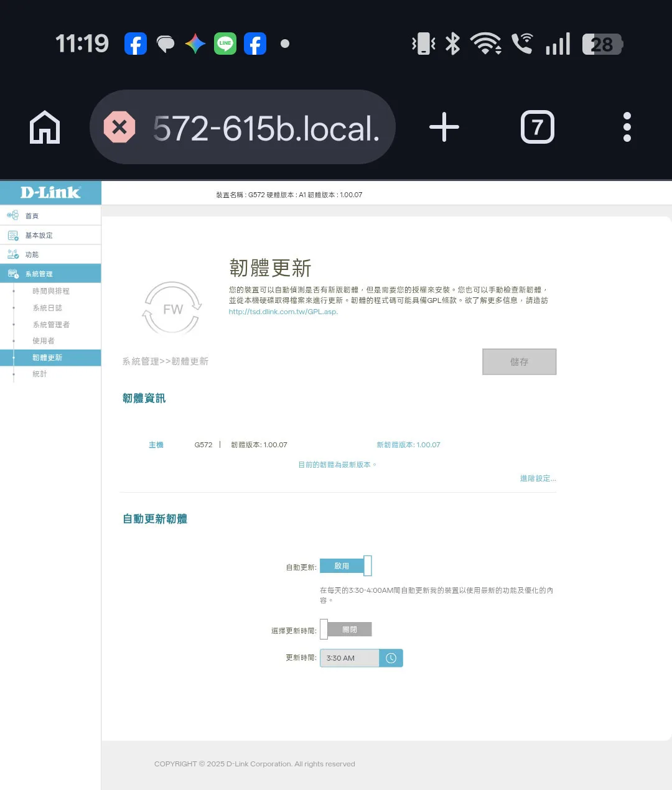Open a new tab with the plus icon
Viewport: 672px width, 790px height.
point(444,128)
